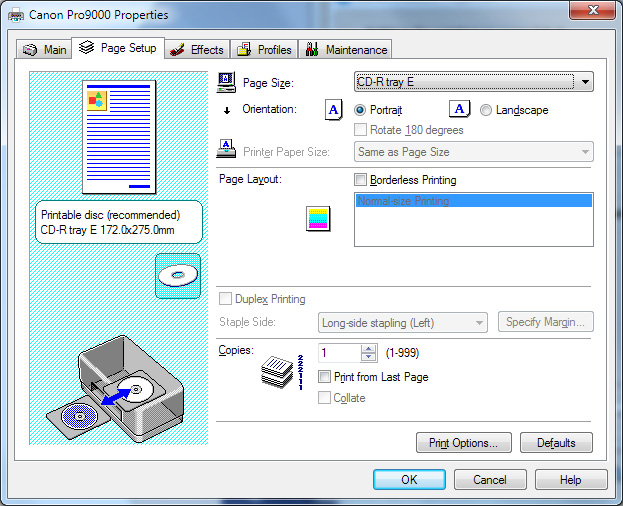Toggle Print from Last Page checkbox

pos(324,377)
